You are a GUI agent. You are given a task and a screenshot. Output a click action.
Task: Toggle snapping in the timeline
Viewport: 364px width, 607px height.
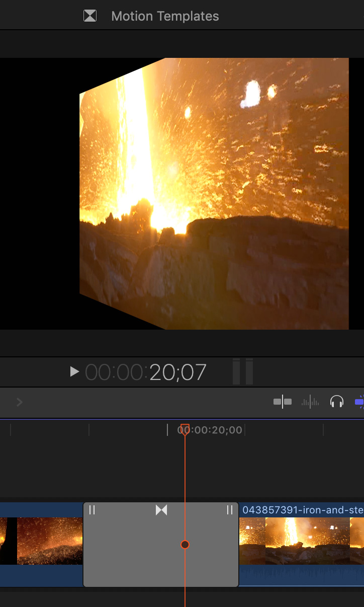pos(359,402)
